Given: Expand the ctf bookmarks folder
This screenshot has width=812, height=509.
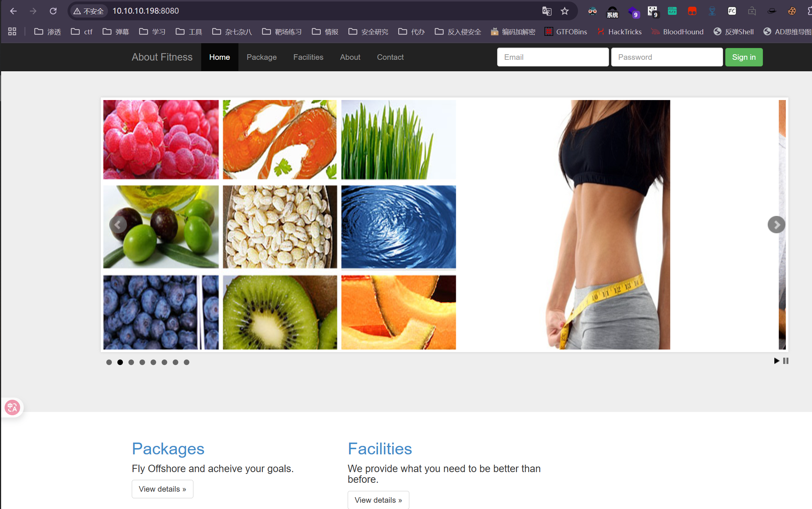Looking at the screenshot, I should [x=82, y=32].
